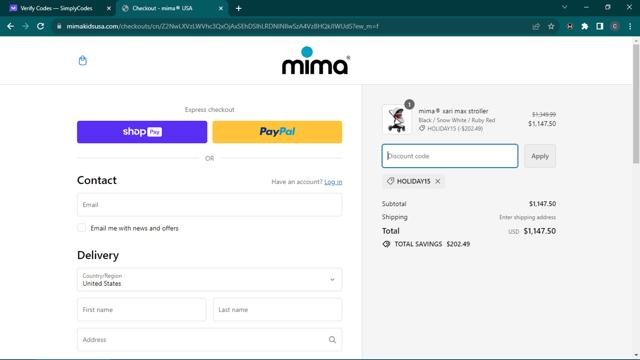This screenshot has height=360, width=640.
Task: Click the tag icon on HOLIDAY15 chip
Action: pyautogui.click(x=390, y=181)
